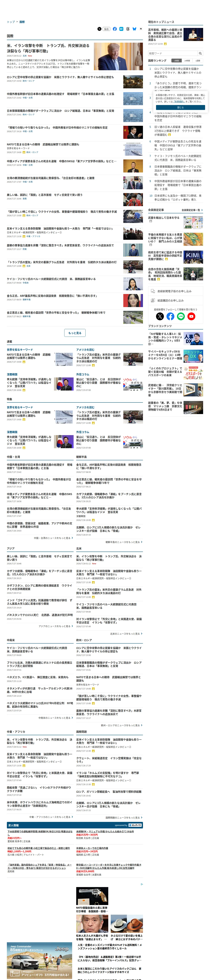Image resolution: width=210 pixels, height=980 pixels.
Task: Open ranking item 7 ケイコ・フジモリ氏のペルー大統領就任式
Action: click(178, 158)
